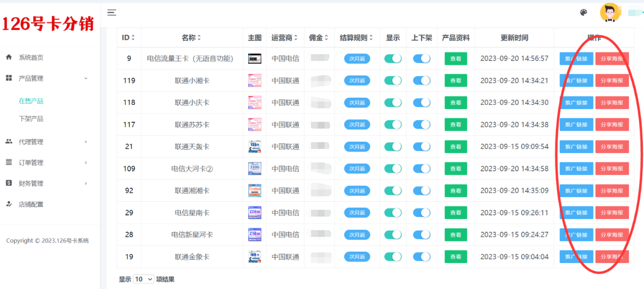Open main image thumbnail for 电信流量王卡
644x289 pixels.
[x=255, y=59]
